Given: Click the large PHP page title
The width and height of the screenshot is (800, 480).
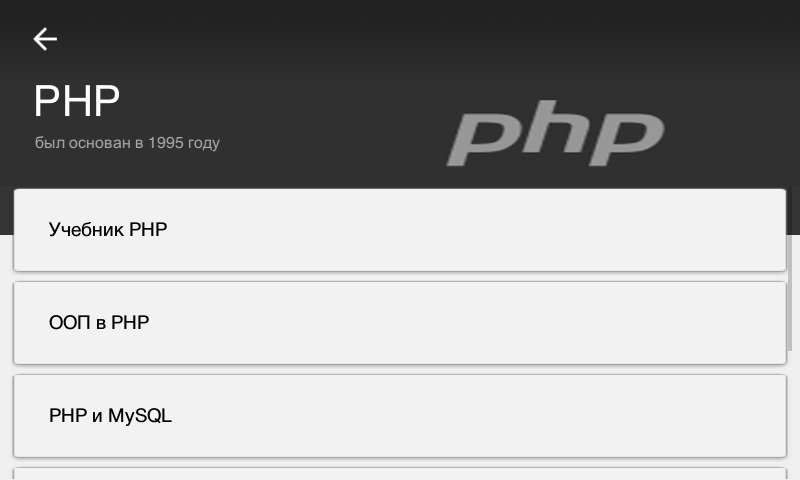Looking at the screenshot, I should click(77, 102).
